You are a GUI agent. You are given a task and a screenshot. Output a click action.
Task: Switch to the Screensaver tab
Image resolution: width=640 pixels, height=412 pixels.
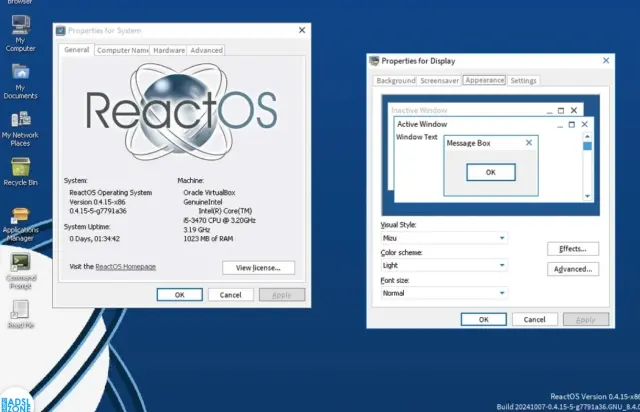click(x=439, y=80)
